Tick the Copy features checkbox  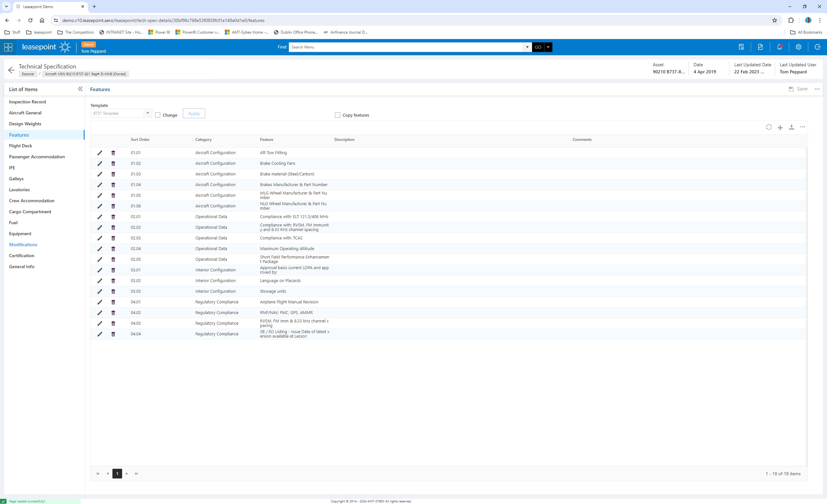338,115
